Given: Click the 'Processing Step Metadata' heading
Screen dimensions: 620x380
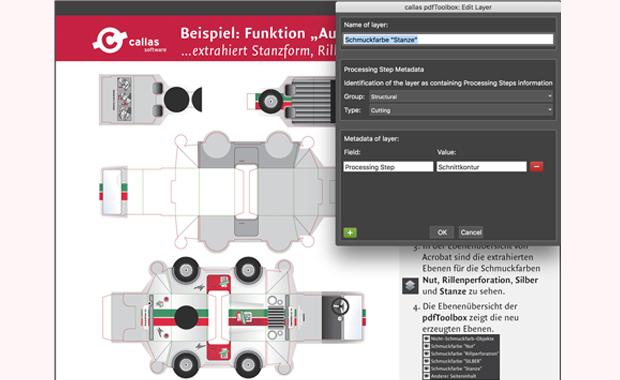Looking at the screenshot, I should click(x=384, y=69).
